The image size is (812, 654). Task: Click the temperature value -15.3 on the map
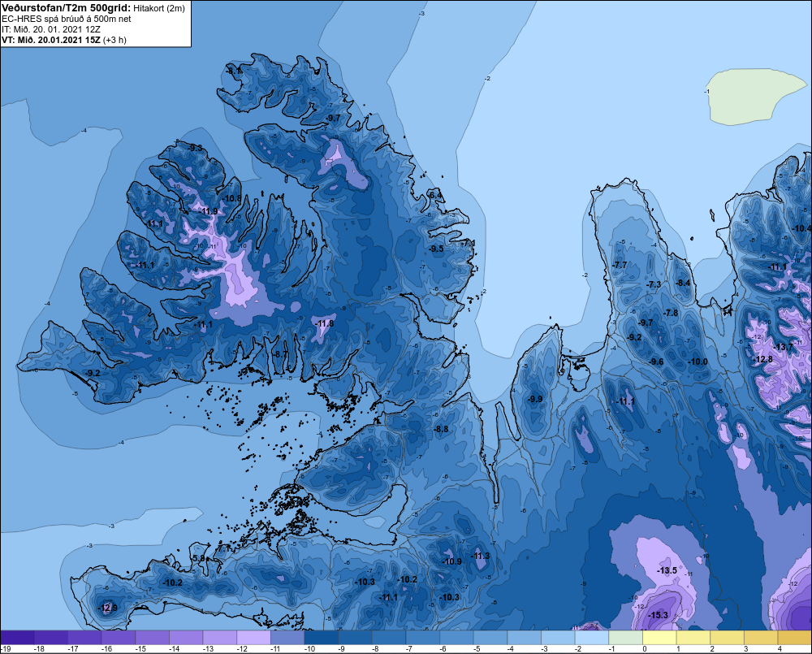click(x=659, y=615)
